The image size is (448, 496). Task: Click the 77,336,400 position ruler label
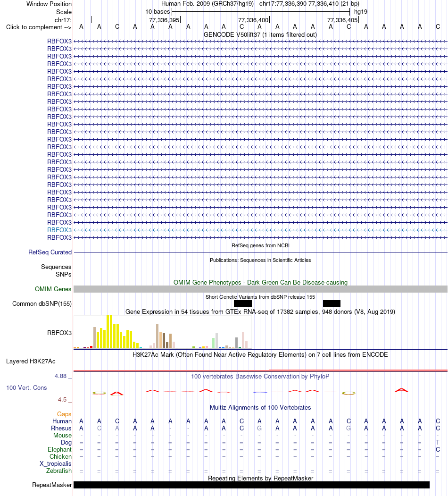pos(253,20)
